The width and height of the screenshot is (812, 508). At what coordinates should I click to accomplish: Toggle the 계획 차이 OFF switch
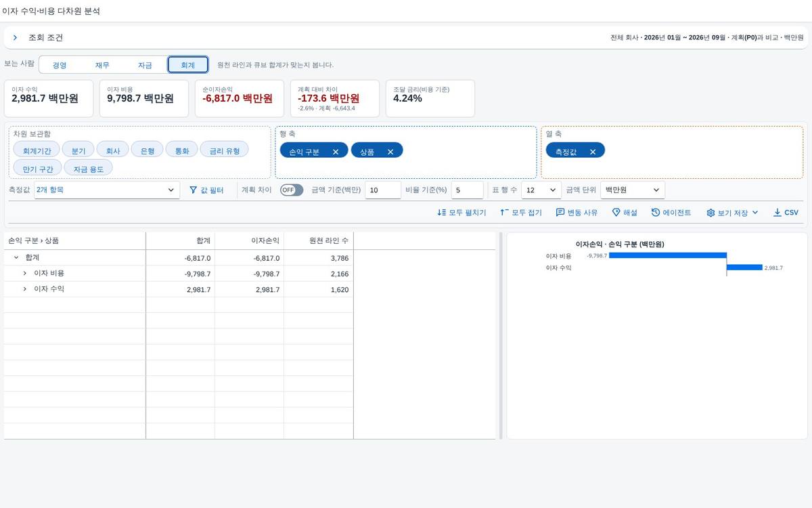tap(292, 190)
